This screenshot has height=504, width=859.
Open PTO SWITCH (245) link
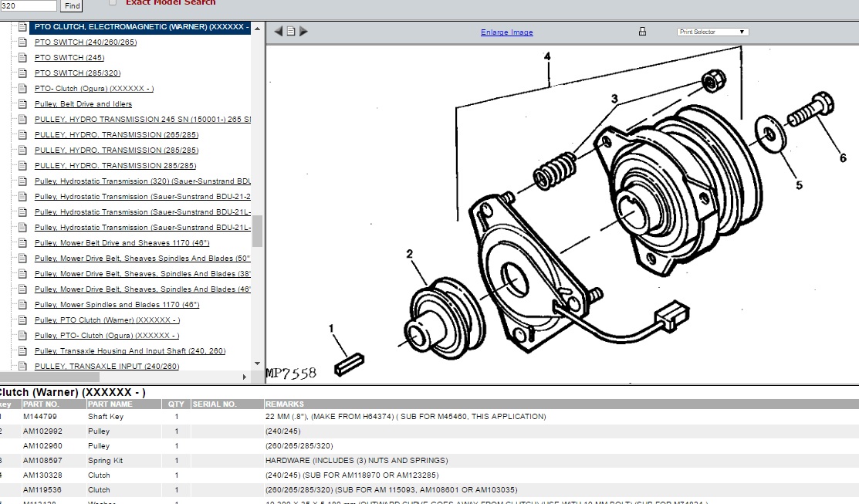(x=69, y=58)
